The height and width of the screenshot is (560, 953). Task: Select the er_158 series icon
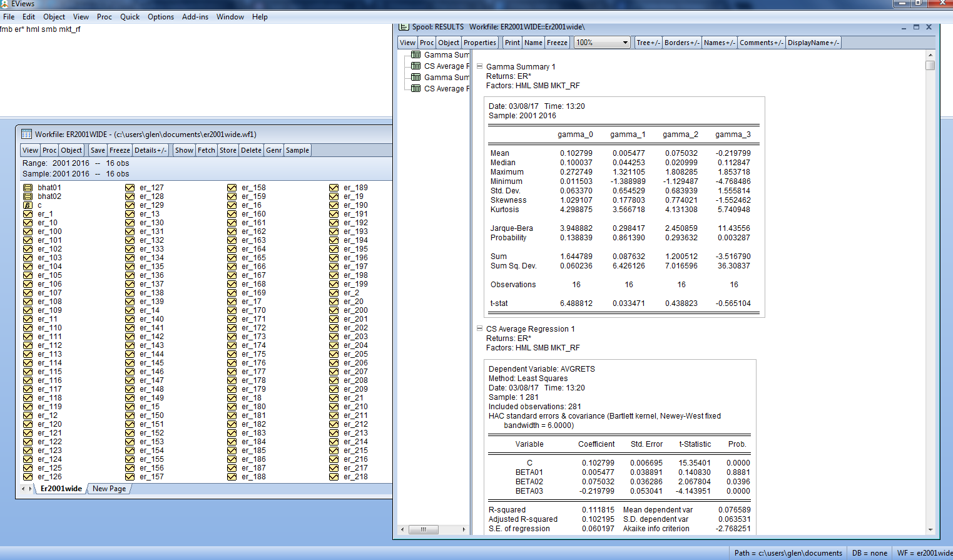232,188
